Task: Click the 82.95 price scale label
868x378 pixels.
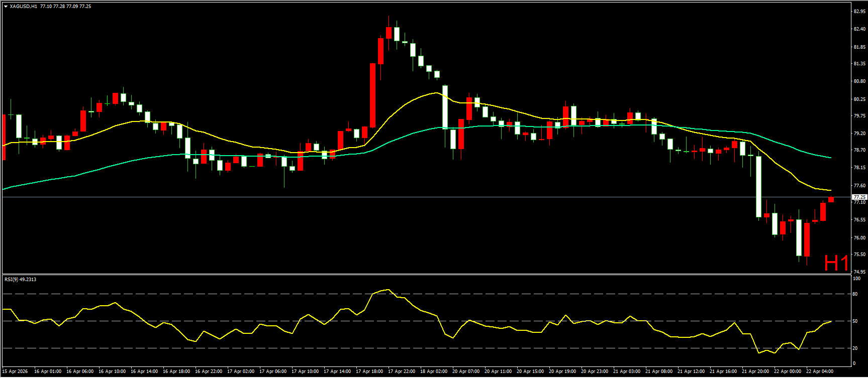Action: [859, 11]
